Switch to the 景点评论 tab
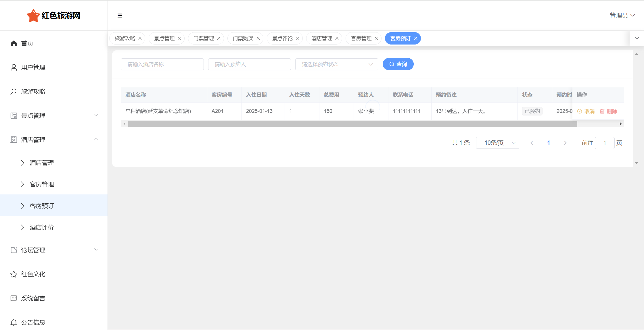The image size is (644, 330). coord(282,38)
